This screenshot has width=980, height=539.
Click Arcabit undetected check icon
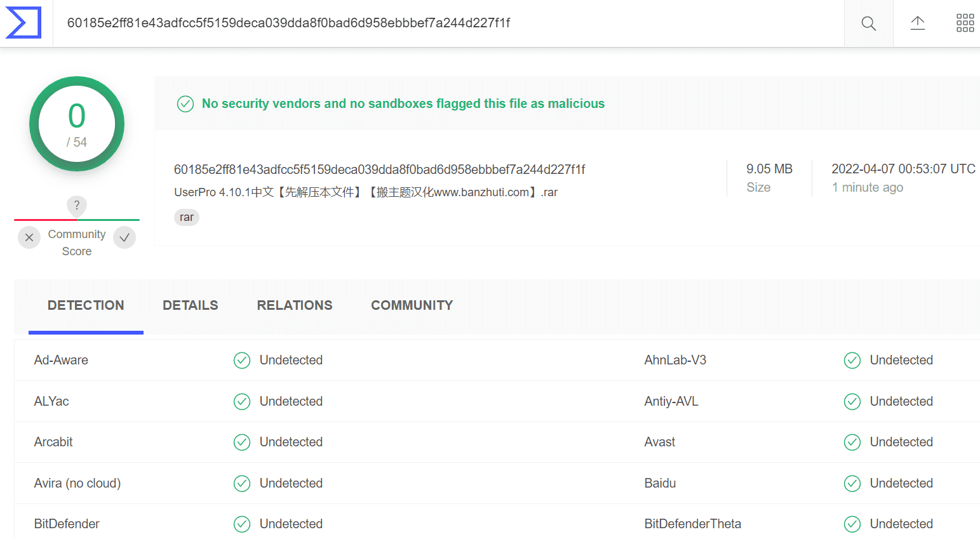pyautogui.click(x=242, y=443)
